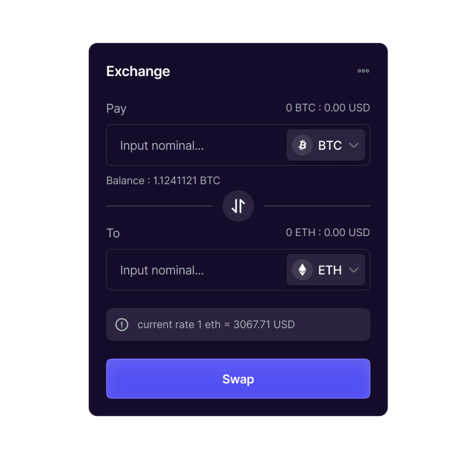Click the Exchange heading

pos(138,71)
